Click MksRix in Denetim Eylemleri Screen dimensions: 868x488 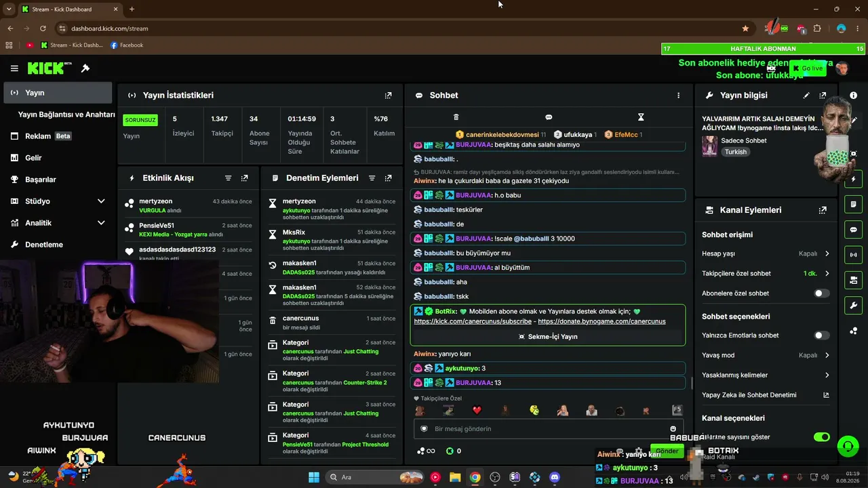pos(294,232)
